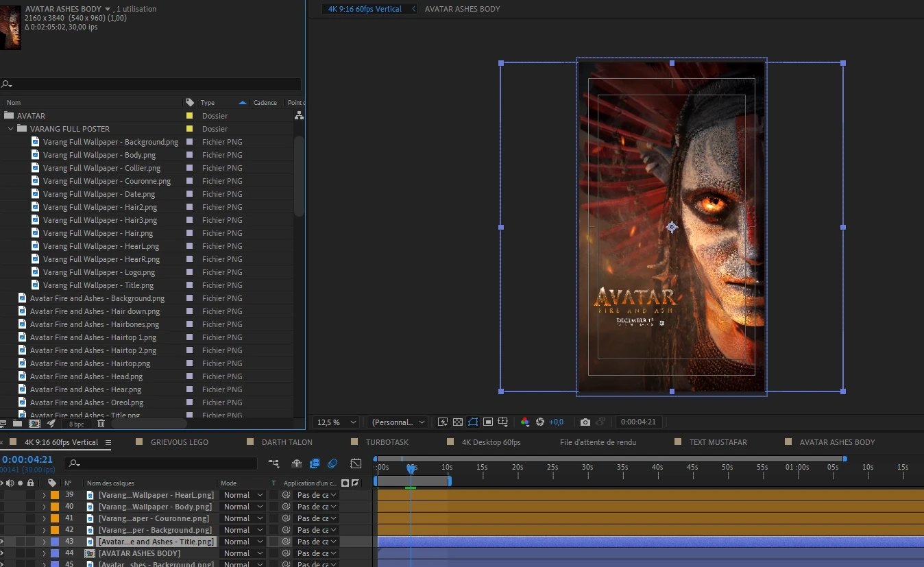Image resolution: width=924 pixels, height=567 pixels.
Task: Hide the Avatar Fire and Ashes Title layer
Action: coord(2,542)
